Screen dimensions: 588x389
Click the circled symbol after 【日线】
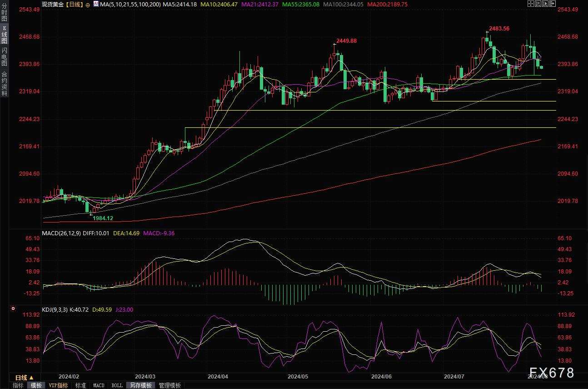click(x=88, y=4)
